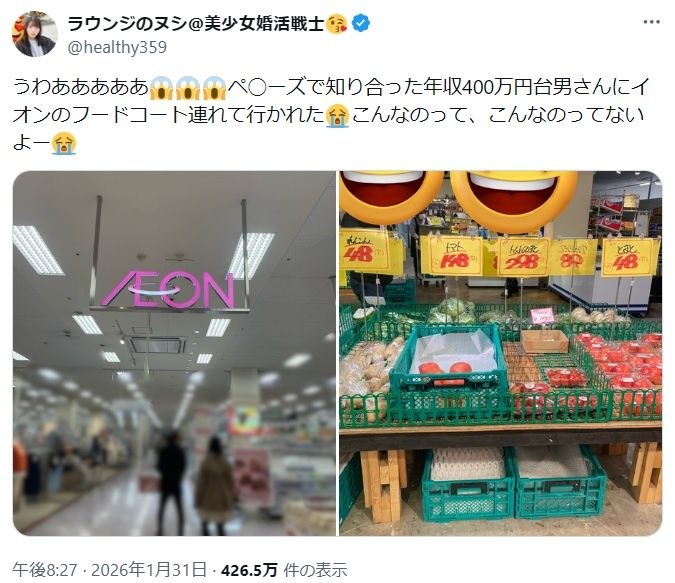This screenshot has height=583, width=675.
Task: Click the right laughing emoji sticker on photo
Action: coord(514,199)
